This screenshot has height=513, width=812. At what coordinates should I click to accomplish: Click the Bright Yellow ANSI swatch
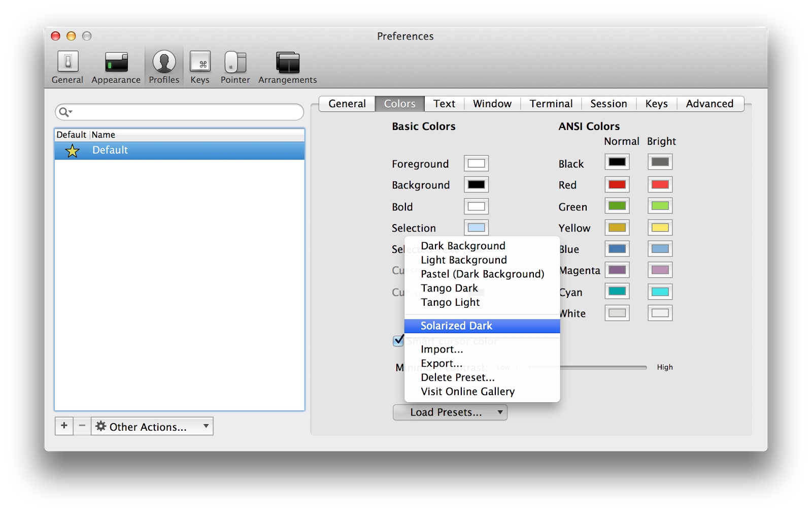(x=660, y=228)
